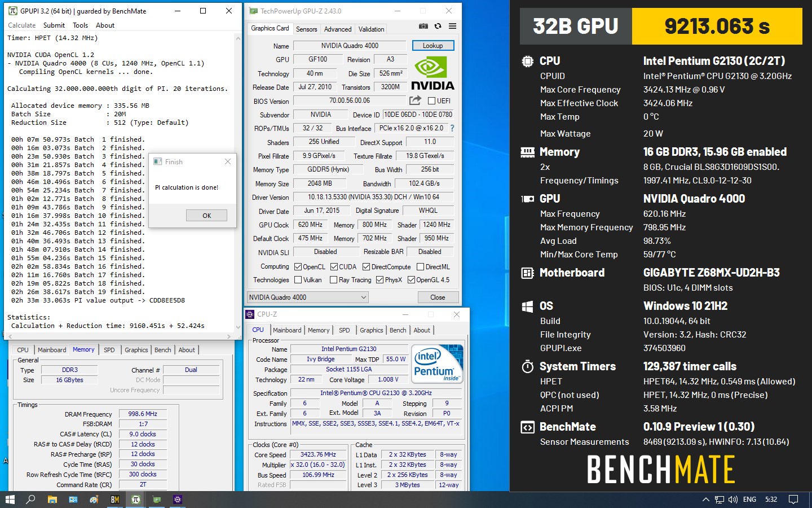Image resolution: width=812 pixels, height=508 pixels.
Task: Toggle the PhysX checkbox
Action: pyautogui.click(x=379, y=279)
